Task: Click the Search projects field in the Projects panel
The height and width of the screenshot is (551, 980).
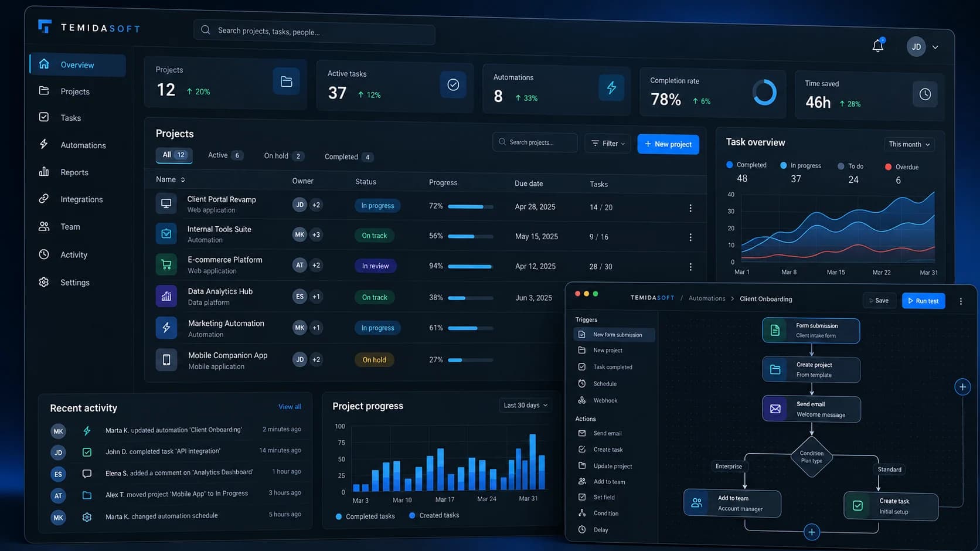Action: [535, 142]
